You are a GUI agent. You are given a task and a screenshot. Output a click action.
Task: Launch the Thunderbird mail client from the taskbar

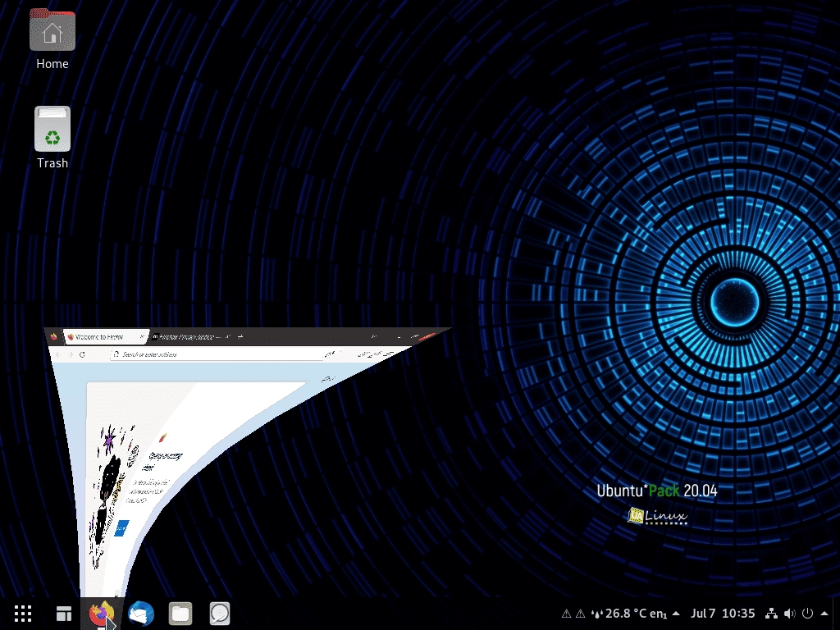pyautogui.click(x=141, y=614)
